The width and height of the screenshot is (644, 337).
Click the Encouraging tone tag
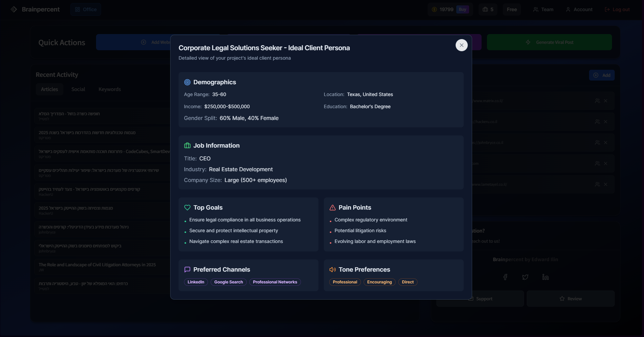pyautogui.click(x=379, y=282)
